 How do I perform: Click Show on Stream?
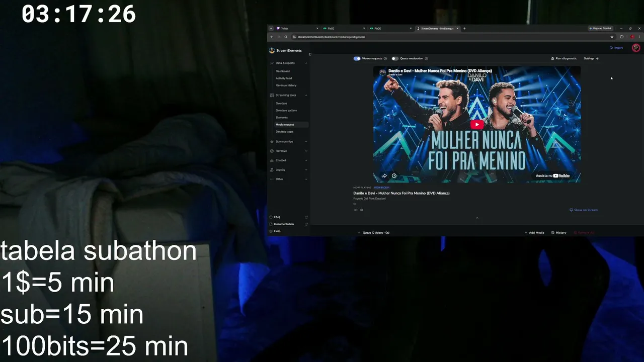coord(584,210)
